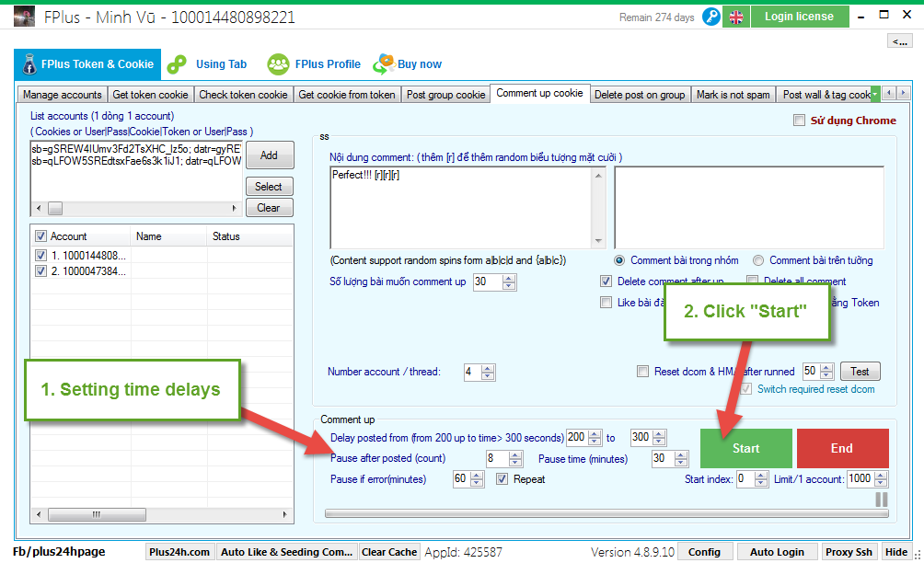
Task: Enable the Sử dụng Chrome checkbox
Action: [x=799, y=121]
